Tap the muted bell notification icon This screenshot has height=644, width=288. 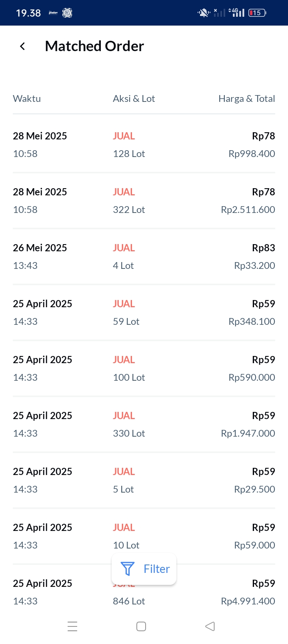coord(204,13)
